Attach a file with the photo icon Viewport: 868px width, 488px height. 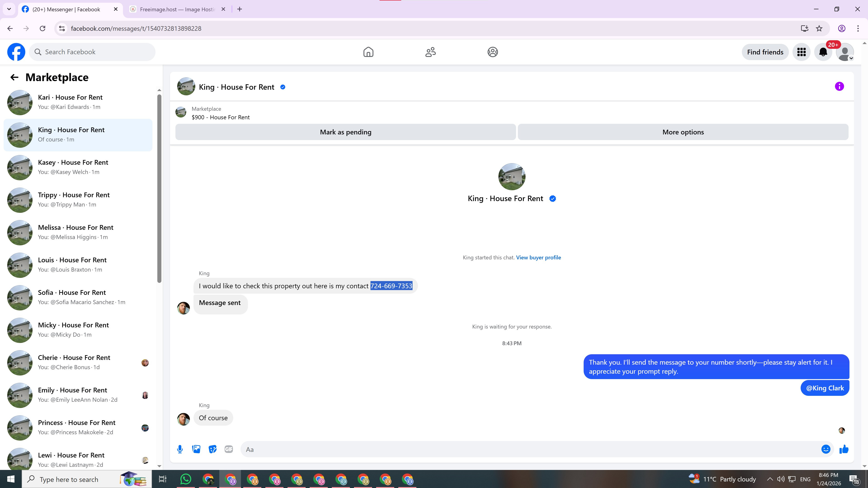tap(196, 449)
